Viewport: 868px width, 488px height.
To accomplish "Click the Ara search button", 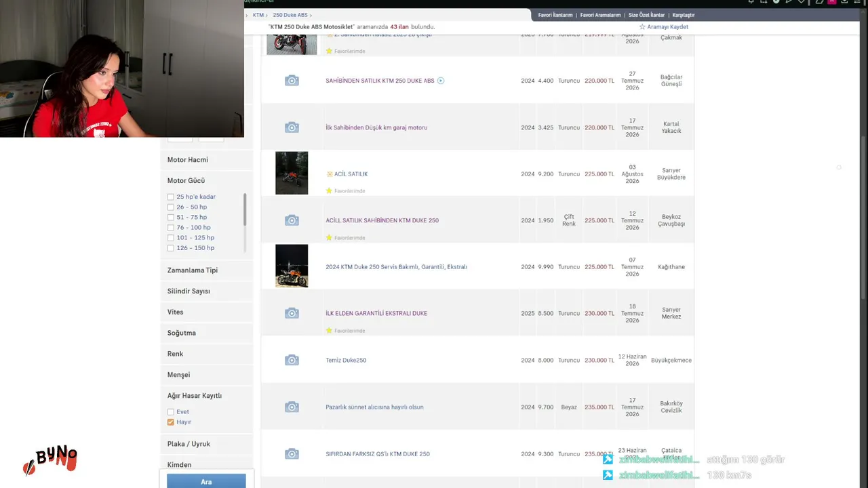I will 206,482.
